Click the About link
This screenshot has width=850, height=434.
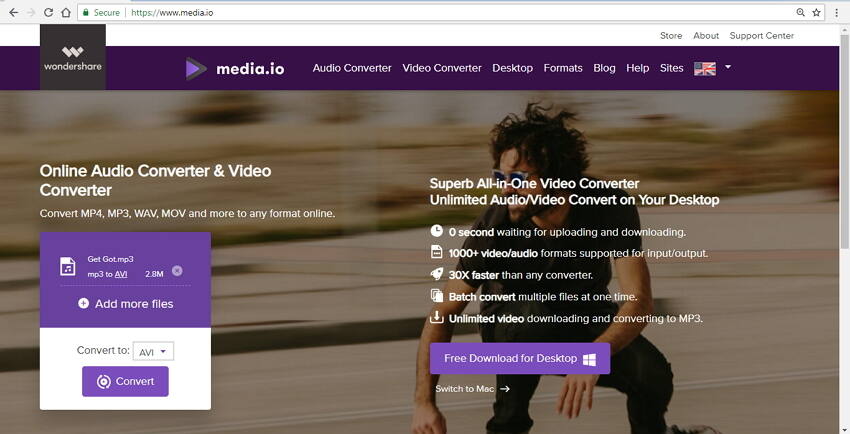coord(706,36)
